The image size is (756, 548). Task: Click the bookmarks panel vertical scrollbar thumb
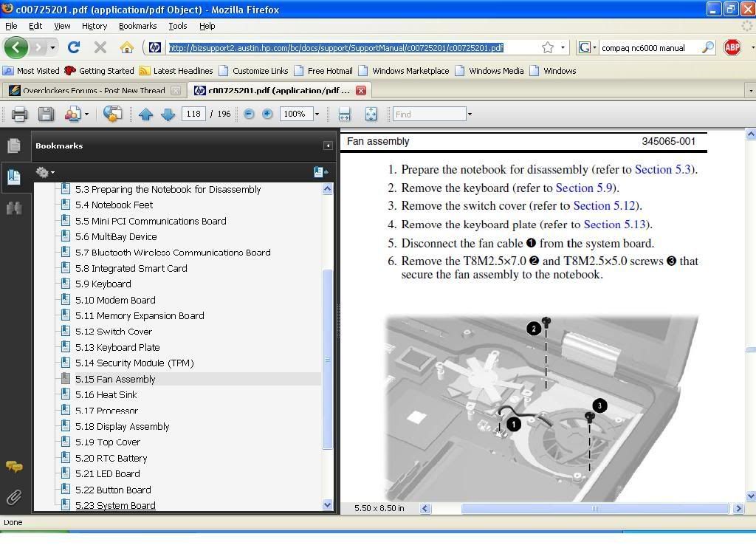[x=327, y=359]
